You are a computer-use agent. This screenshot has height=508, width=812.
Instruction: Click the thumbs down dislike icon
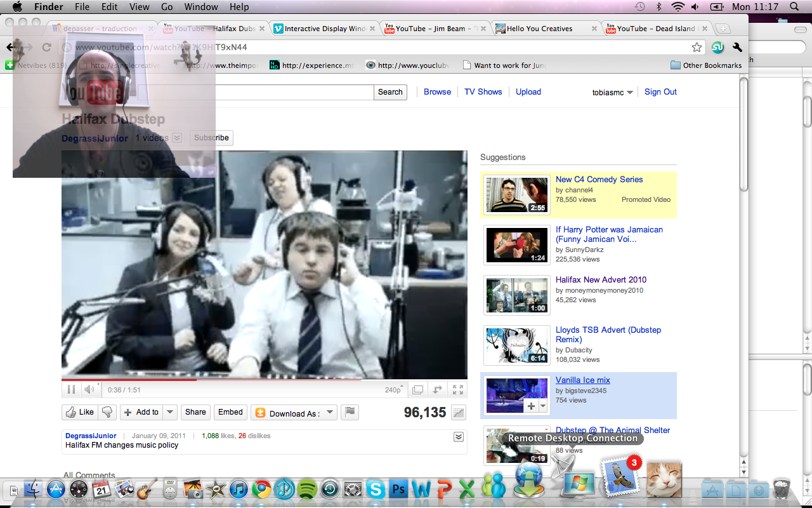tap(107, 412)
